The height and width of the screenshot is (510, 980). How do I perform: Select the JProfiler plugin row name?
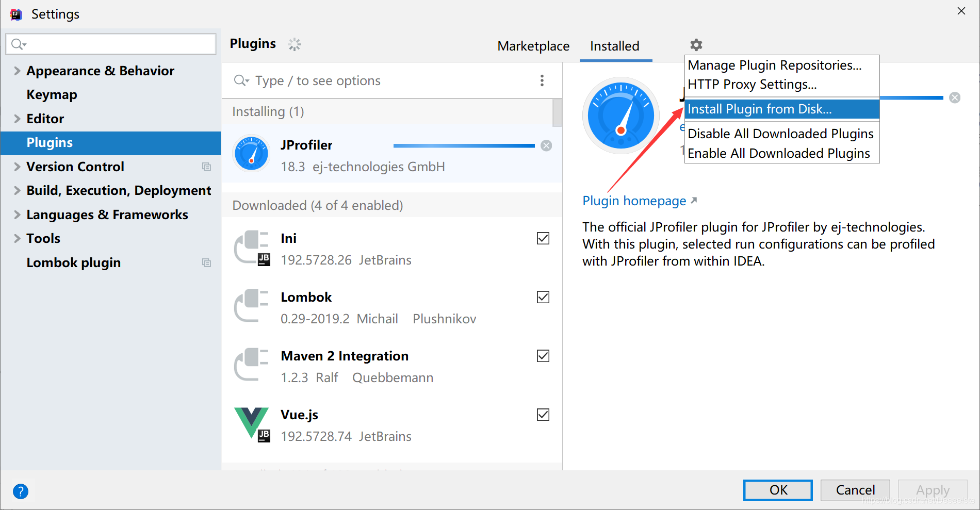click(x=306, y=145)
